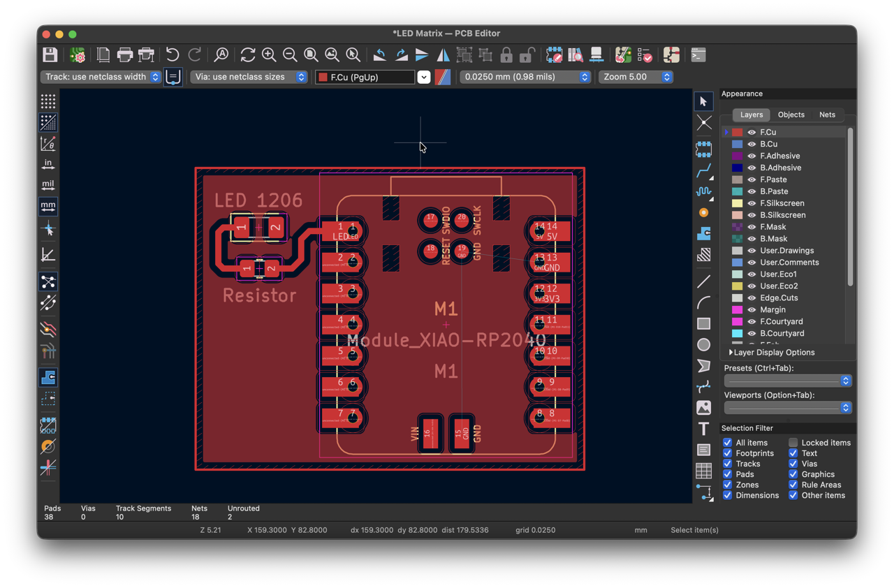This screenshot has height=588, width=894.
Task: Zoom in on the board
Action: (x=269, y=54)
